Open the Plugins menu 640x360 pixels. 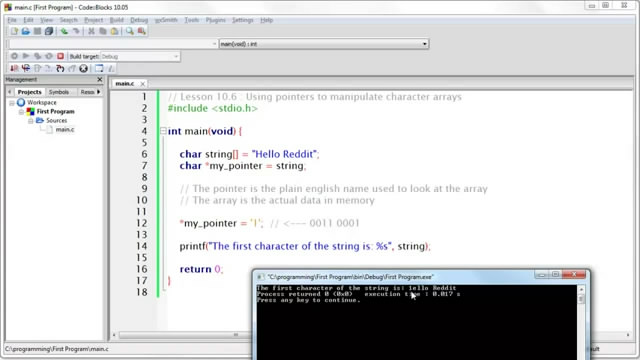[216, 20]
